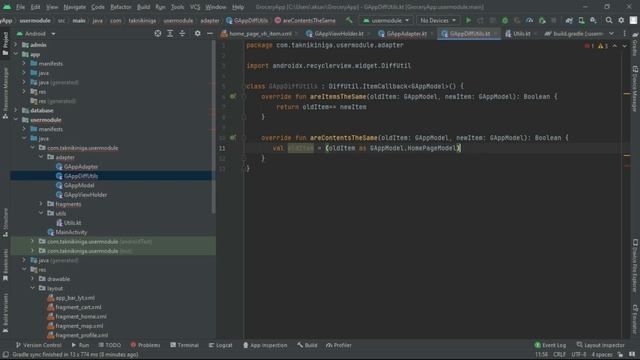The image size is (640, 360).
Task: Toggle the Emulator right side panel
Action: coord(635,319)
